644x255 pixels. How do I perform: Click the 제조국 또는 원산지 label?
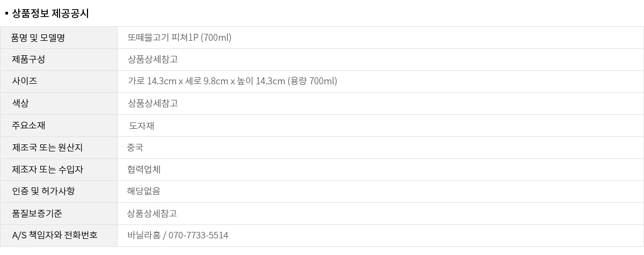(47, 148)
